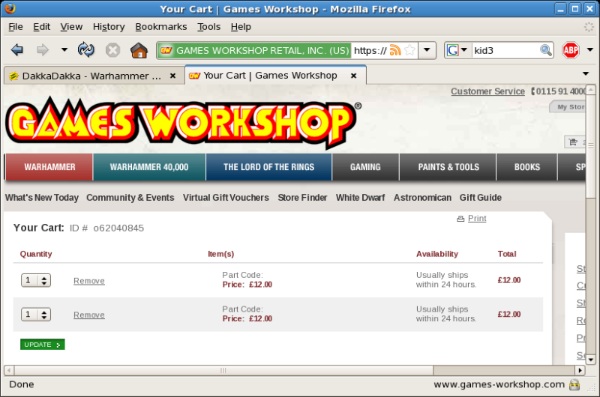Click the shopping cart icon below My Store

click(x=573, y=142)
